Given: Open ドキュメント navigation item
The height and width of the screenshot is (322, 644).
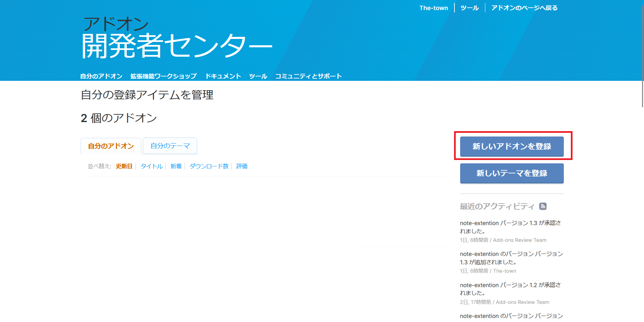Looking at the screenshot, I should click(223, 76).
